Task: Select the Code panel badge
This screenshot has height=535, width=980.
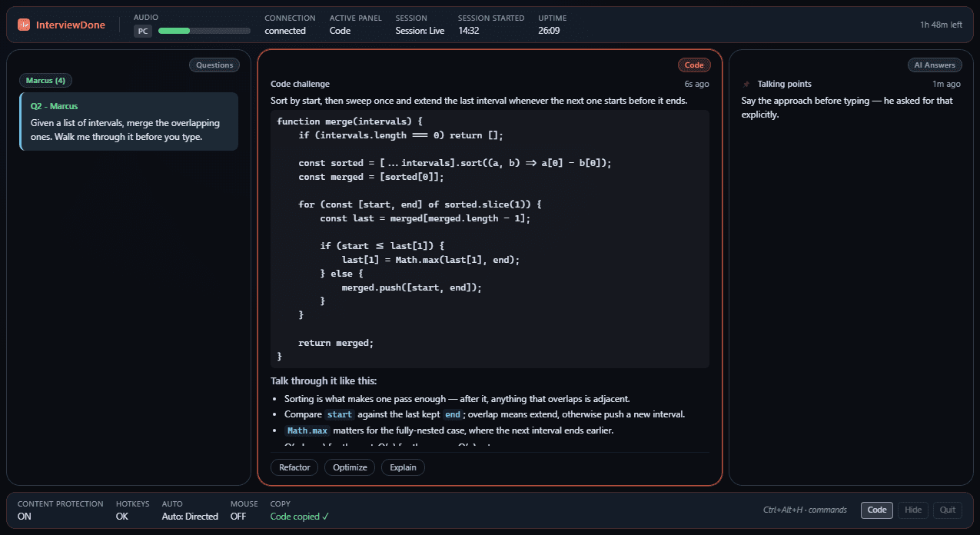Action: click(x=694, y=65)
